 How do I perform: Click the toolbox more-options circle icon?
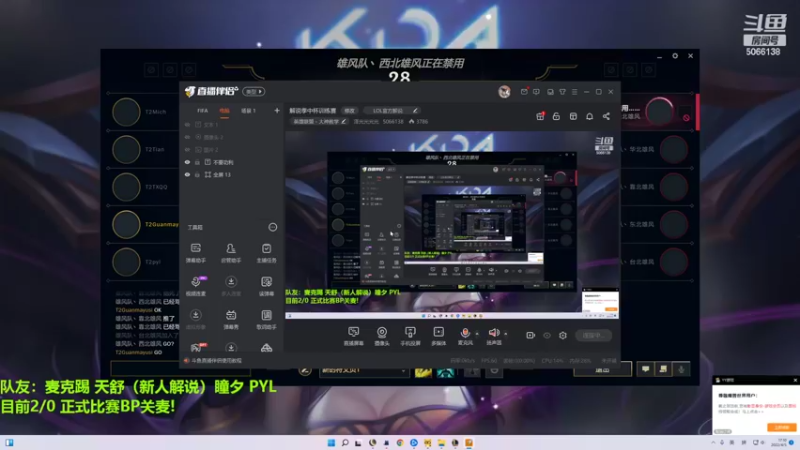[x=273, y=227]
